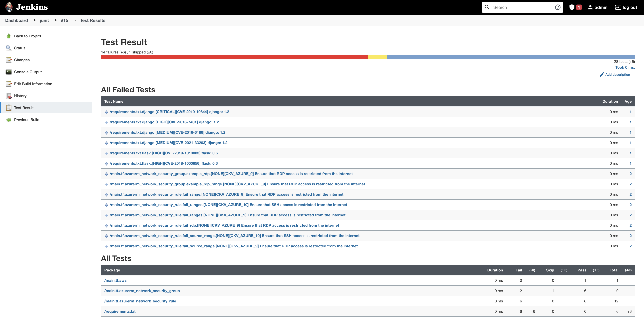Expand details for fail_range CKV_AZURE_9 test
The width and height of the screenshot is (644, 320).
pyautogui.click(x=106, y=195)
